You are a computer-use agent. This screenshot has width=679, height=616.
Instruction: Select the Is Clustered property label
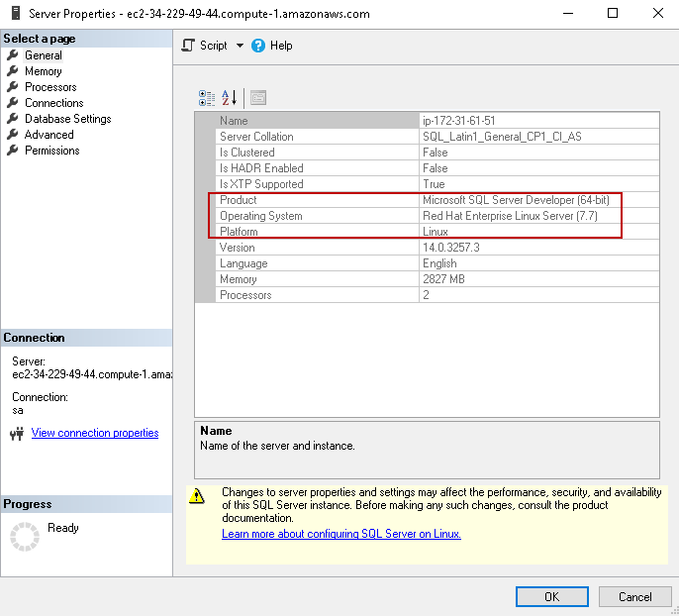point(246,153)
